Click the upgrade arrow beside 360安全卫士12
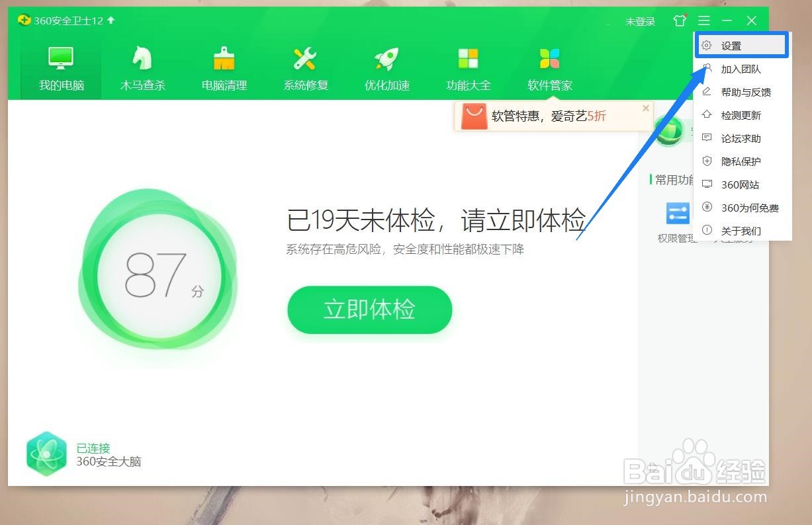812x525 pixels. click(111, 20)
